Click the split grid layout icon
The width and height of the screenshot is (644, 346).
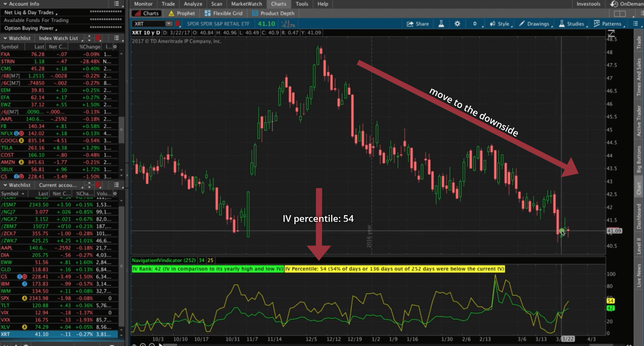click(619, 14)
